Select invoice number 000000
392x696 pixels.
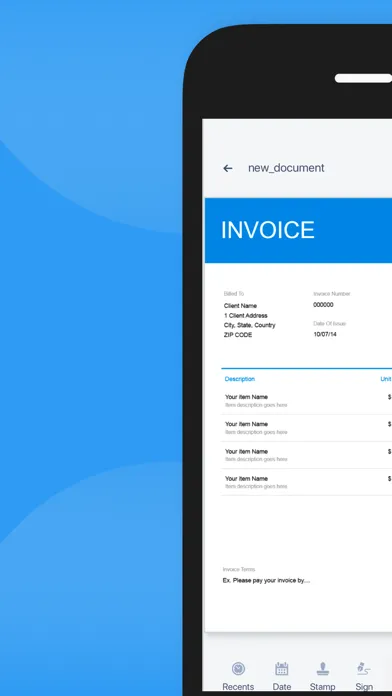(323, 305)
